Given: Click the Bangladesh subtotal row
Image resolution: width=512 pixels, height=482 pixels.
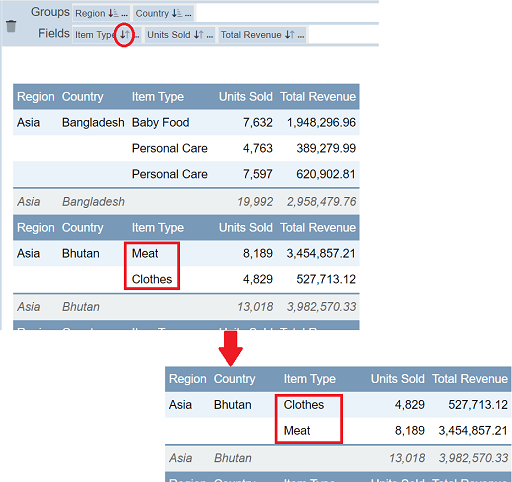Looking at the screenshot, I should (186, 202).
